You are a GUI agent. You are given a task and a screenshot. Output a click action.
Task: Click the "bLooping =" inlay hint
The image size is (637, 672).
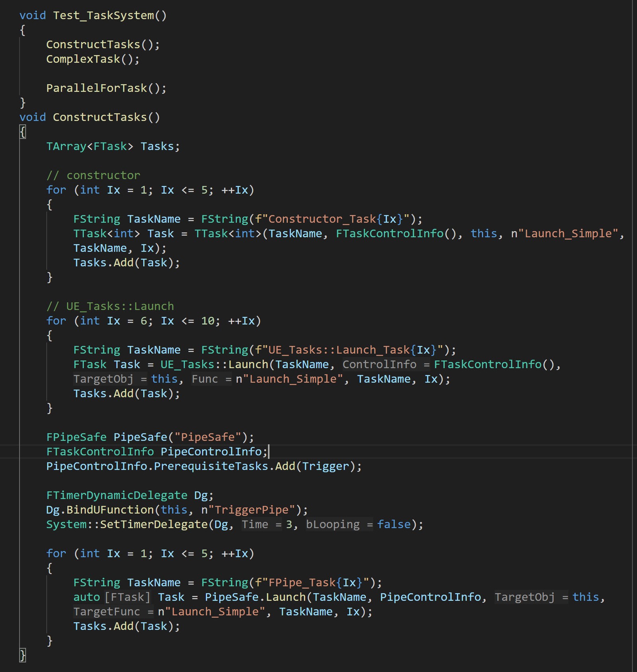(x=339, y=525)
